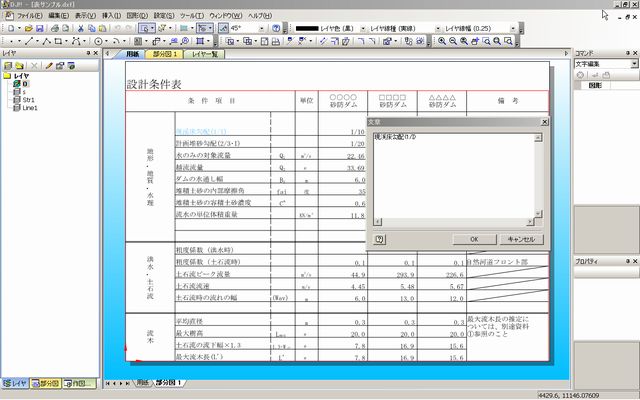Open the layer line width (0.25) dropdown
This screenshot has height=400, width=640.
[x=513, y=29]
